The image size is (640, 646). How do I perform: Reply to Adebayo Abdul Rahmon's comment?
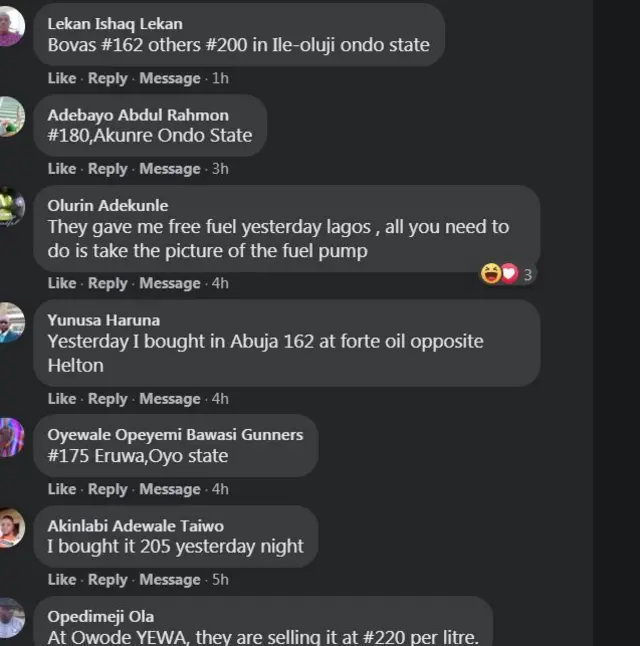click(x=108, y=169)
